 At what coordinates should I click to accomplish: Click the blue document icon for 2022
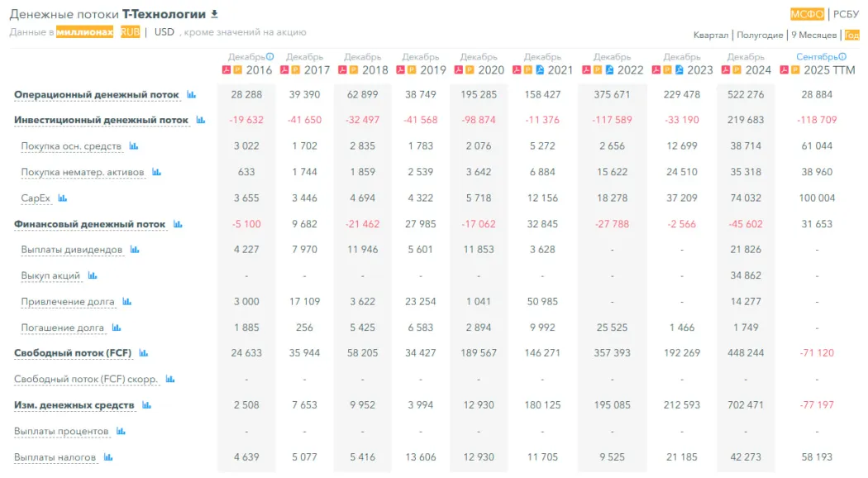click(610, 70)
